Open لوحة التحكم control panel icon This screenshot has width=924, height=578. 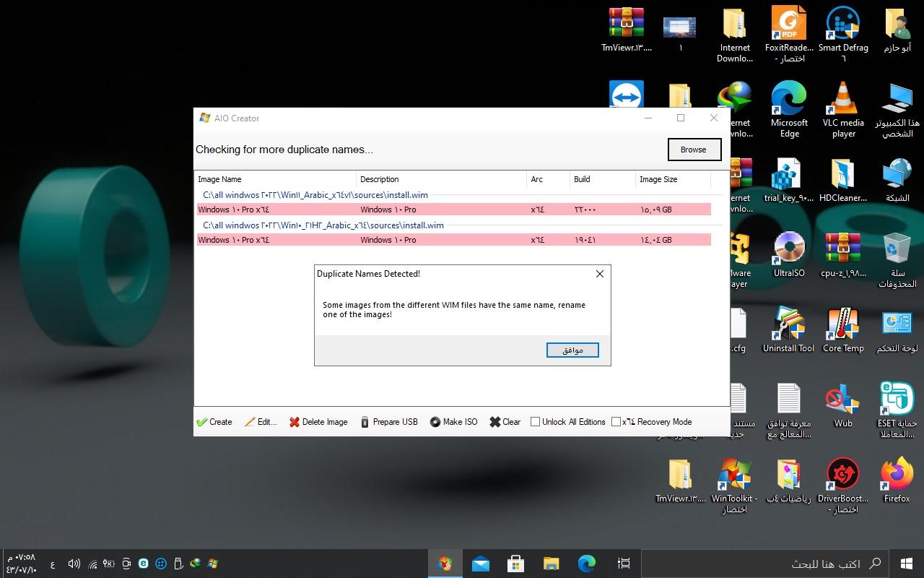[x=897, y=329]
